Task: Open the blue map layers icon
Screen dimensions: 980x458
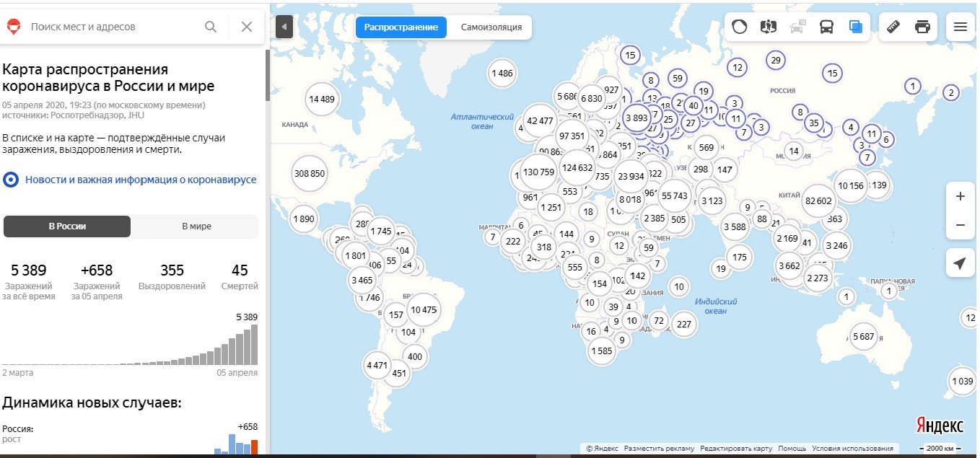Action: point(856,27)
